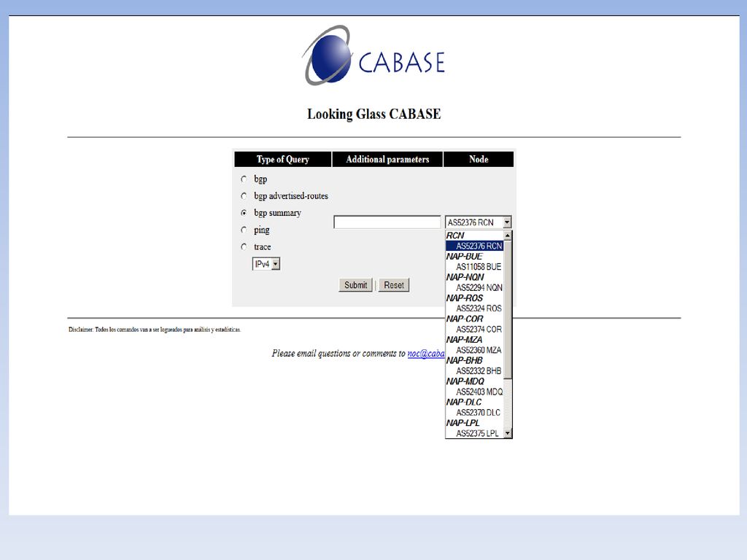Select the bgp advertised-routes radio button

tap(244, 196)
